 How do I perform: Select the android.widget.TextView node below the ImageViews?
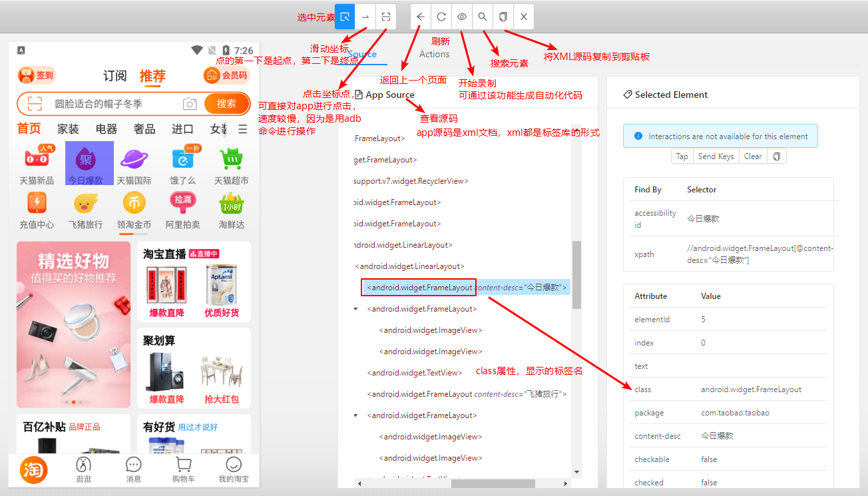[x=413, y=373]
